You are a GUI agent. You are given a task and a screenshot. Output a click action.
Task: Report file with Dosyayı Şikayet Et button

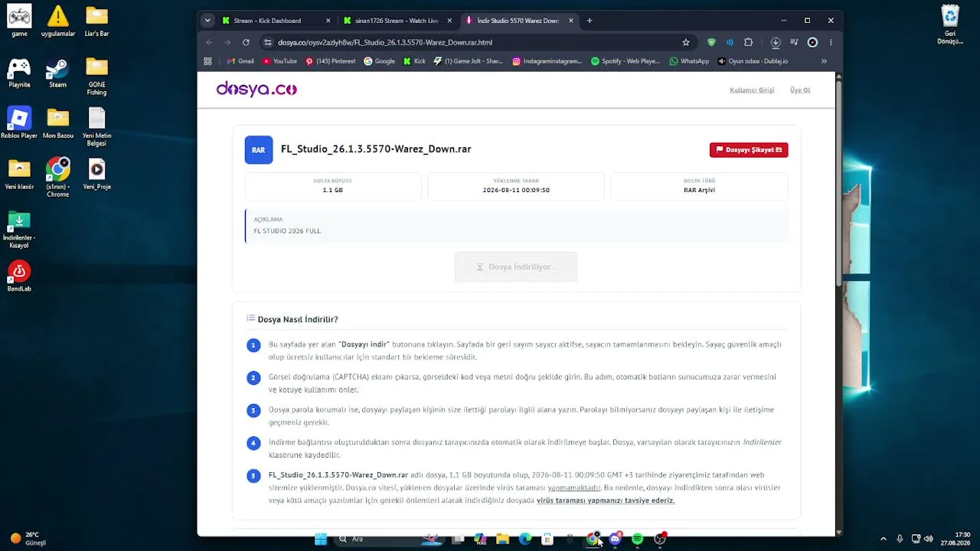tap(749, 150)
